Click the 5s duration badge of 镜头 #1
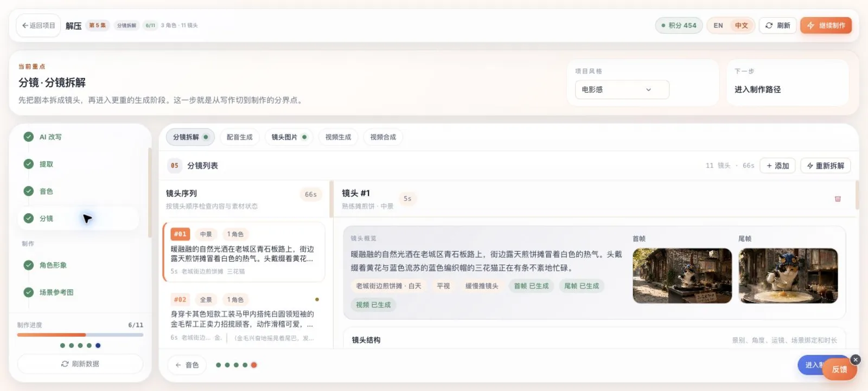Viewport: 868px width, 391px height. (407, 199)
